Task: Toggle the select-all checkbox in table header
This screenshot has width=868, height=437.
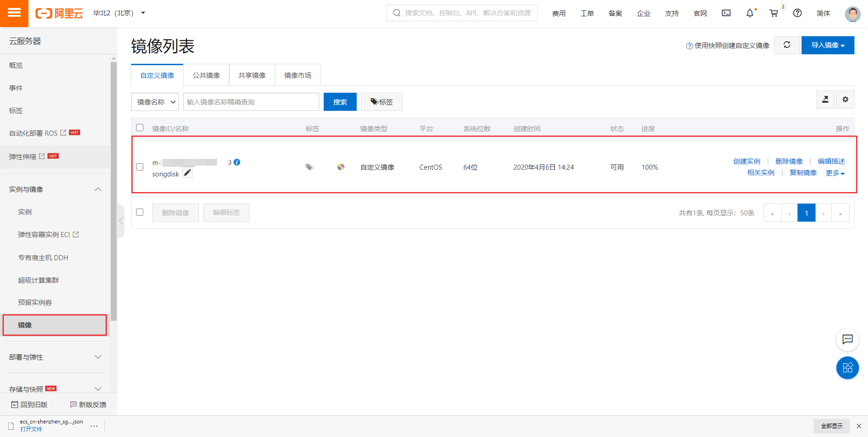Action: pos(140,128)
